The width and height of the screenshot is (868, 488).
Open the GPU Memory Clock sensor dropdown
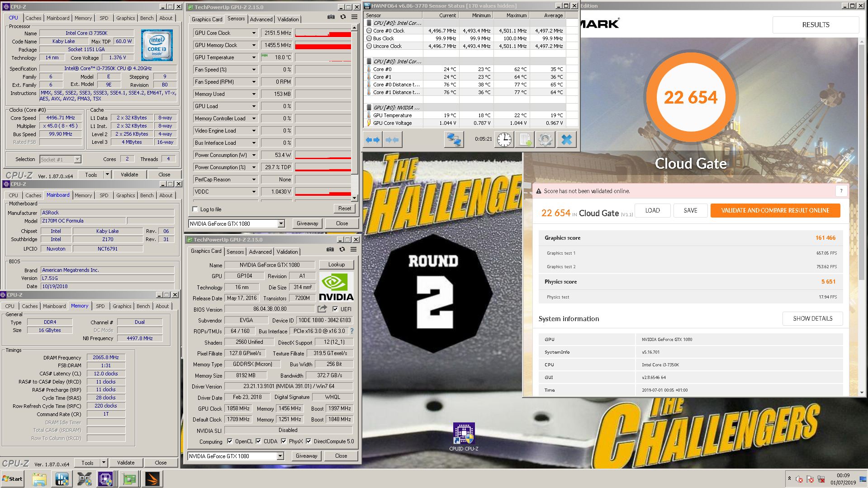tap(254, 45)
